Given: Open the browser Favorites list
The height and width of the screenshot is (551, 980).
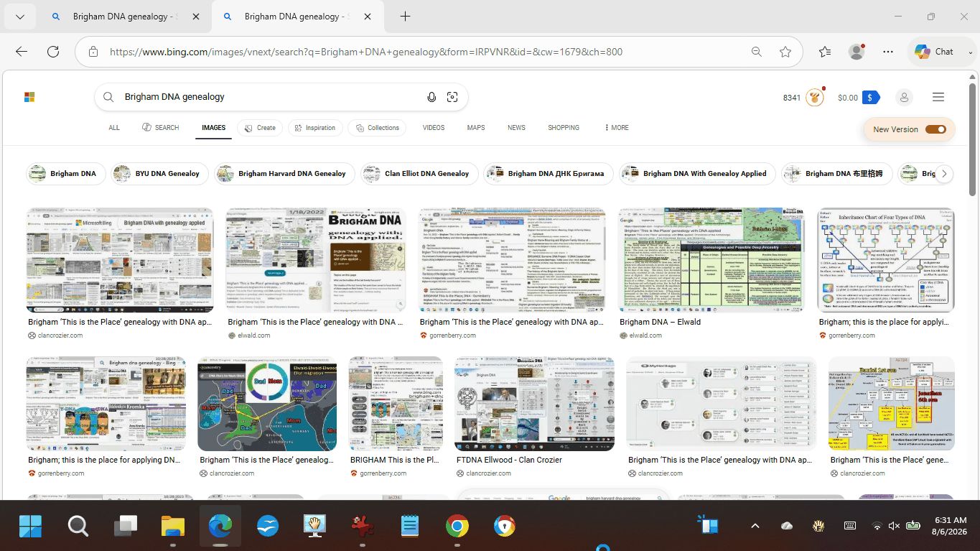Looking at the screenshot, I should [x=825, y=52].
